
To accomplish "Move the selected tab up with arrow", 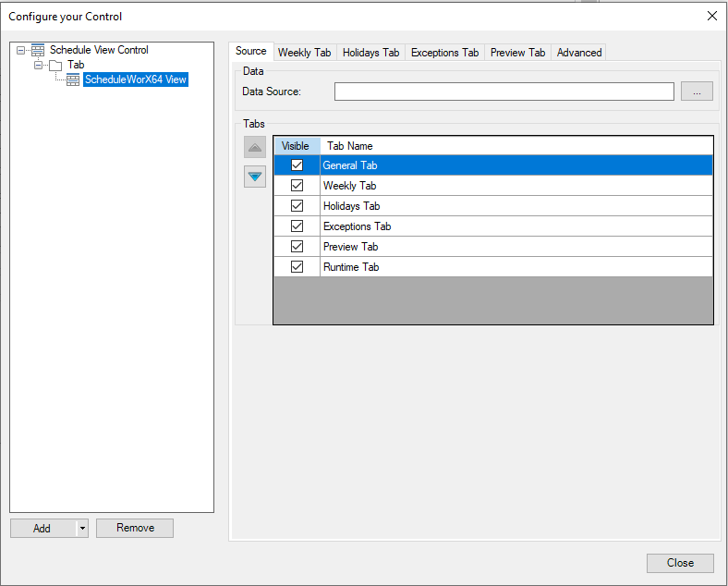I will 255,148.
